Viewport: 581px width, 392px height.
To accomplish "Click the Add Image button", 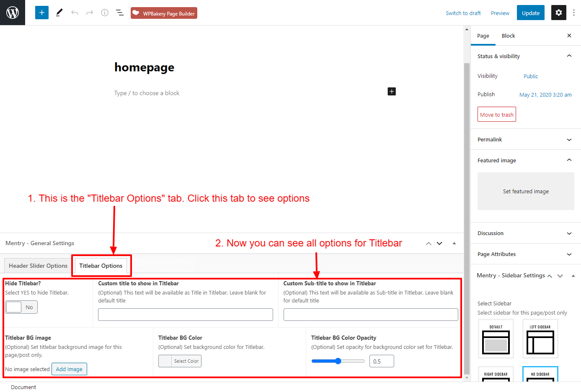I will pyautogui.click(x=69, y=369).
